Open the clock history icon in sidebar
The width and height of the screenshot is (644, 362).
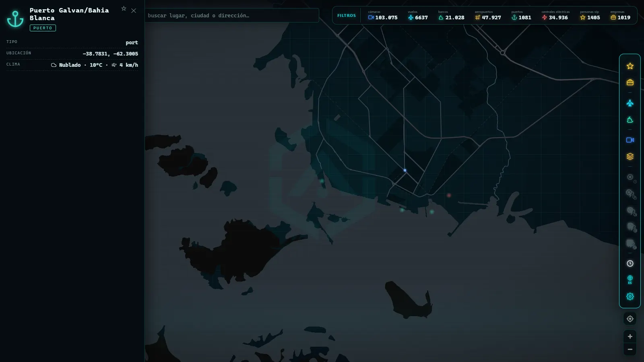point(630,263)
